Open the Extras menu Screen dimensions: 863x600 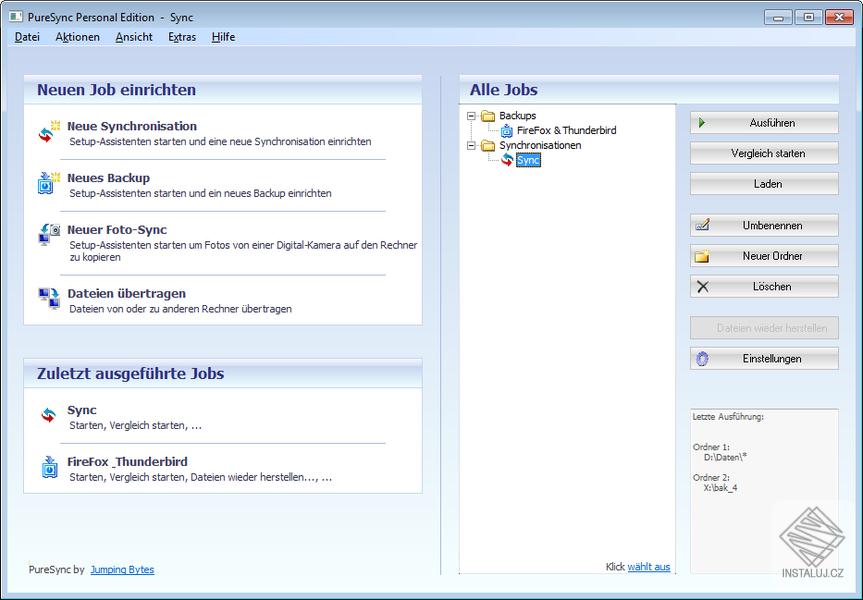tap(182, 37)
